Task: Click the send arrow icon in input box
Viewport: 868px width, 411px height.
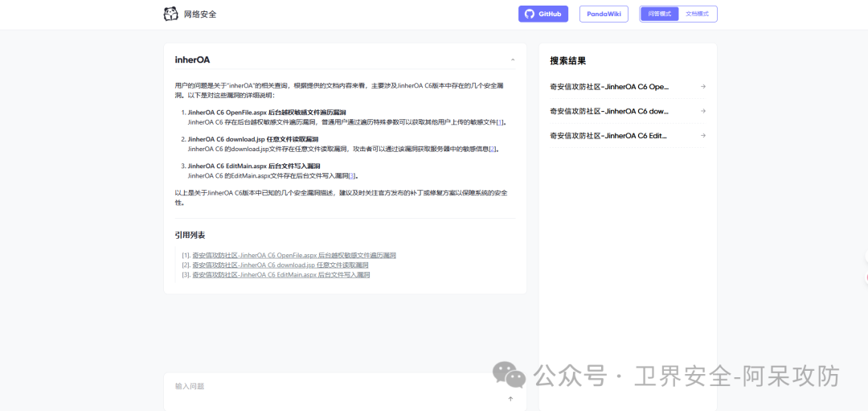Action: [510, 398]
